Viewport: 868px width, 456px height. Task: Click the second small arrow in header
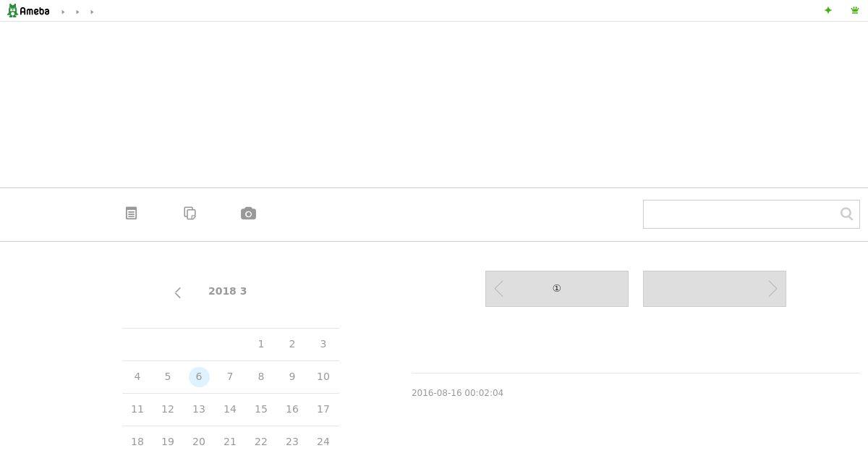(77, 12)
